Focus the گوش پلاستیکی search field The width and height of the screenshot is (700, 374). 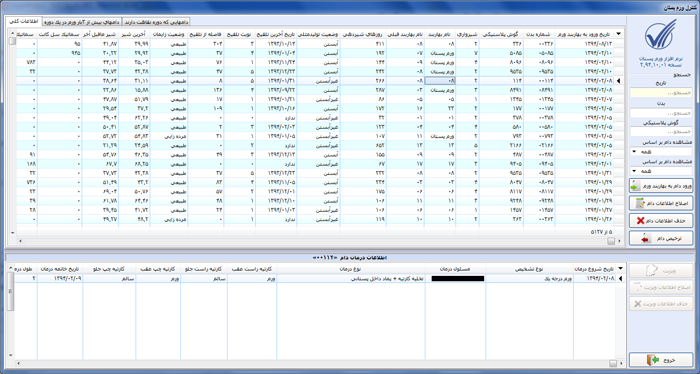[x=661, y=132]
